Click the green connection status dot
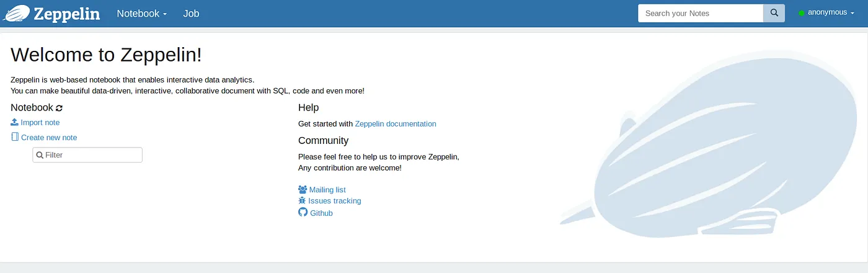 click(x=802, y=13)
